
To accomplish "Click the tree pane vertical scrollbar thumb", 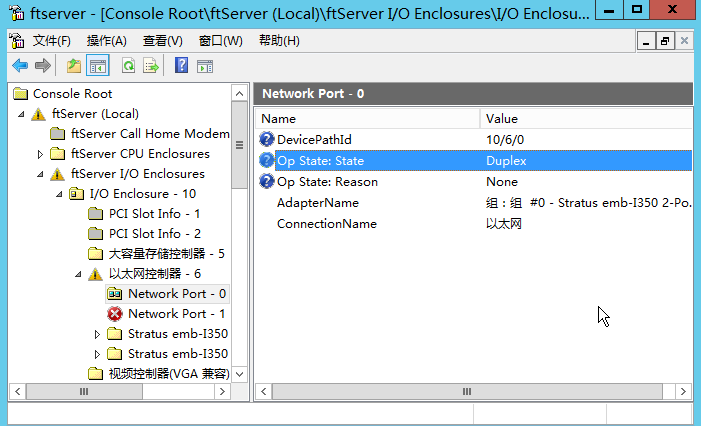I will click(240, 145).
